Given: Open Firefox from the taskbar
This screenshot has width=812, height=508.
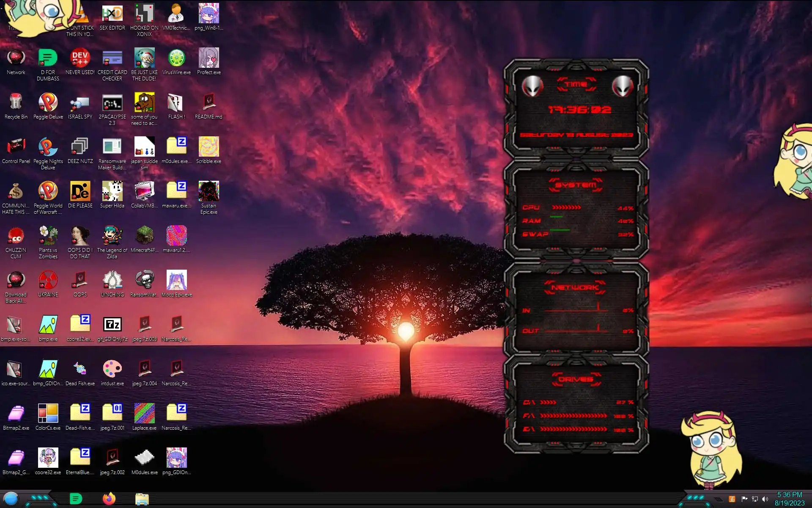Looking at the screenshot, I should (109, 499).
